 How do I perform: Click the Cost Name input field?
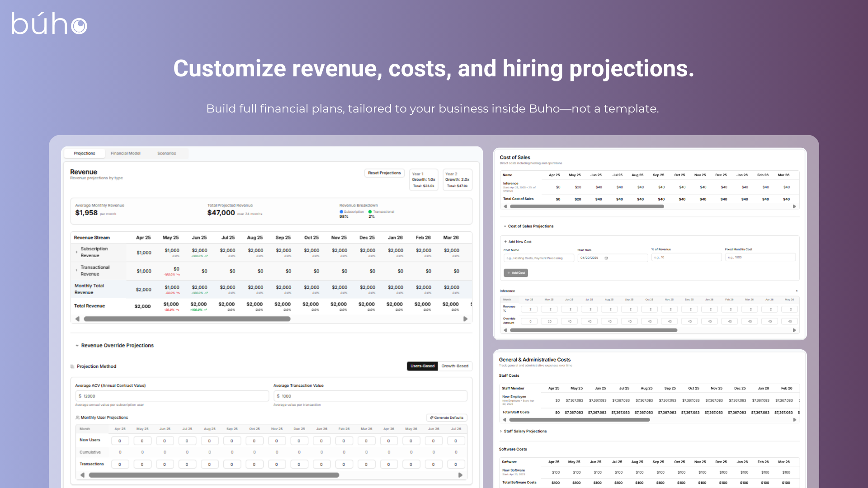(538, 258)
